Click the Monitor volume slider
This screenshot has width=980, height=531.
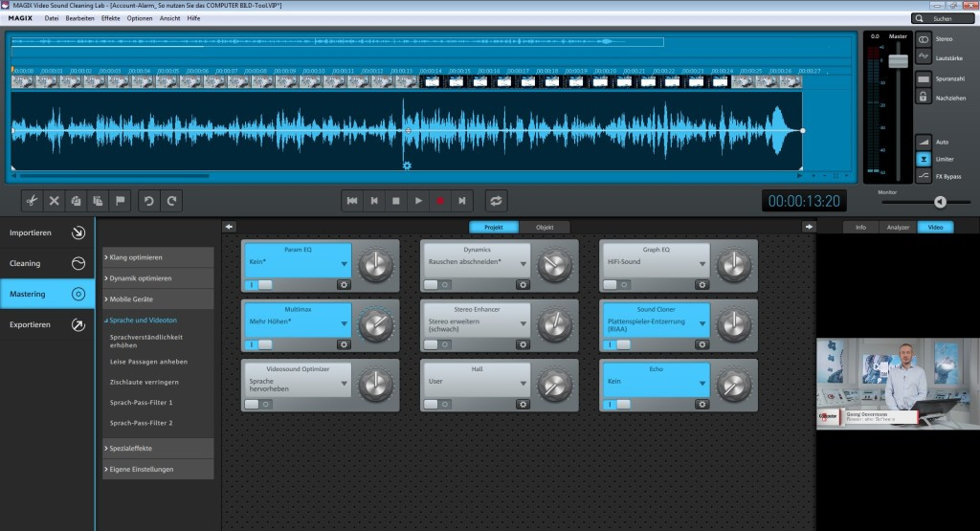[x=940, y=202]
